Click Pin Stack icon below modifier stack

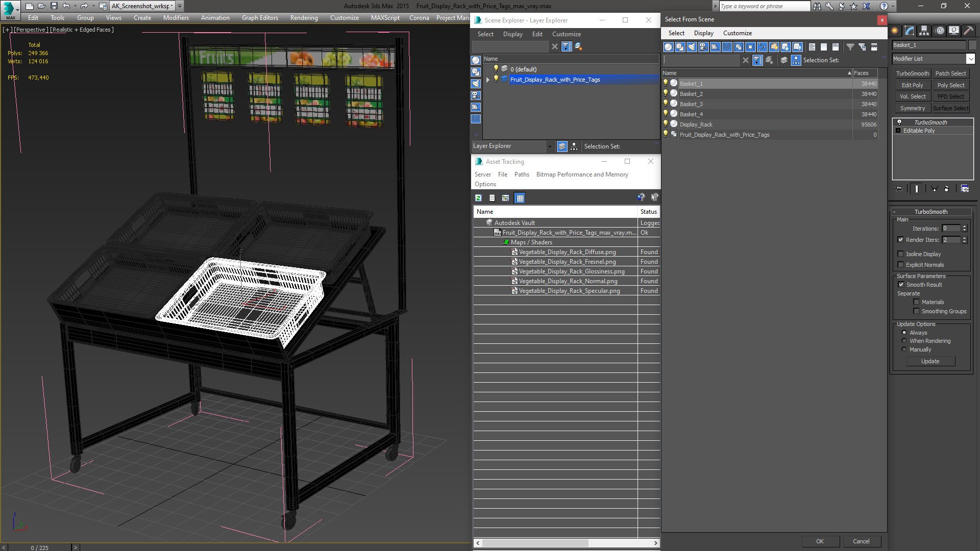[899, 189]
